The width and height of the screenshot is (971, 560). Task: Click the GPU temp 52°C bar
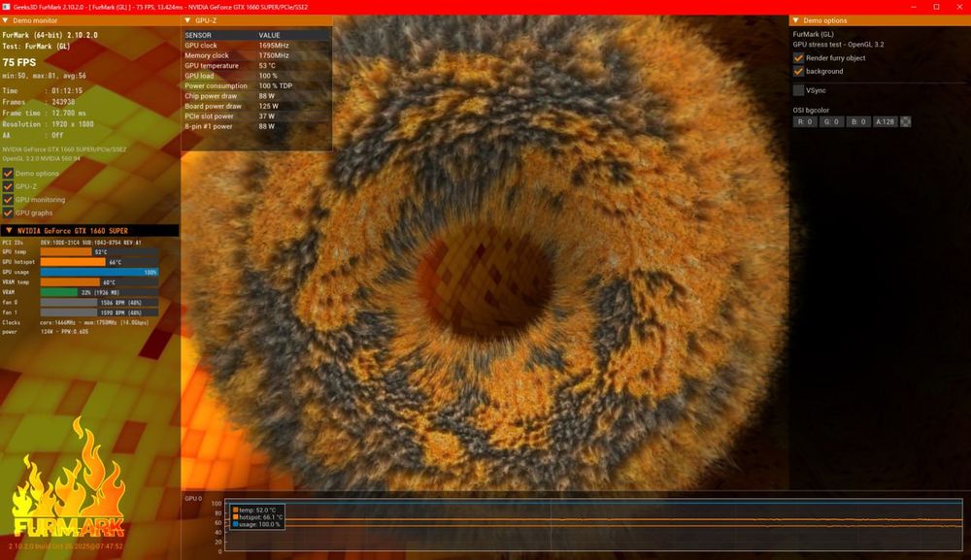coord(99,251)
